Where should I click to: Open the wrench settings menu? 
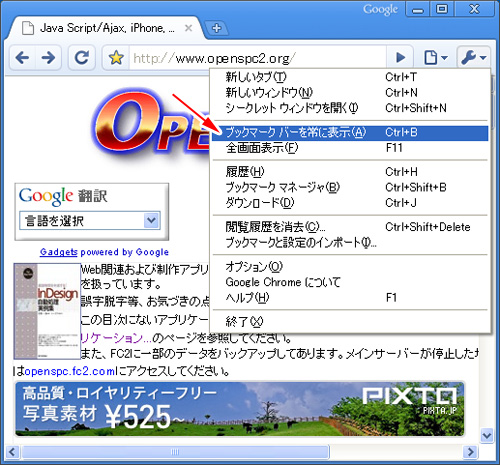point(473,58)
